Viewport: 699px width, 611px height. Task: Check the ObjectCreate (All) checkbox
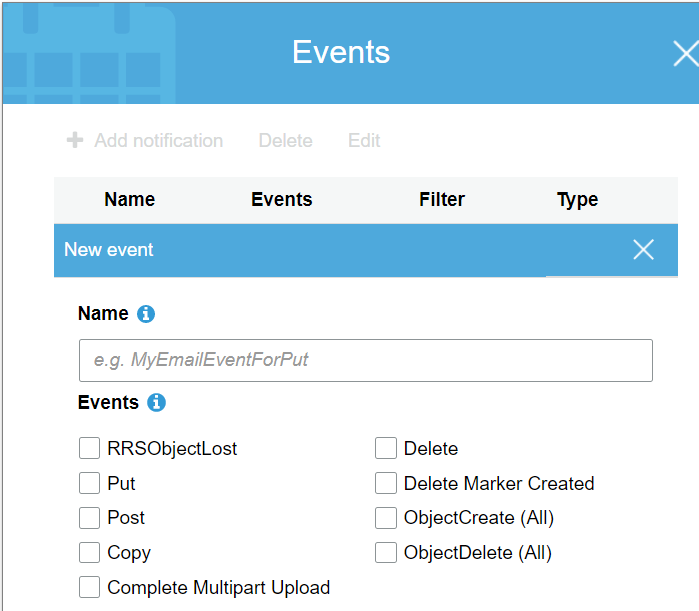tap(386, 518)
